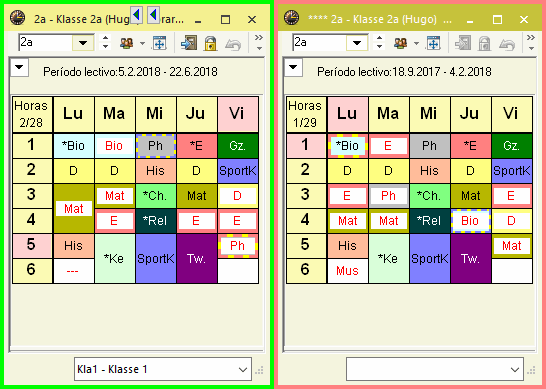Click the Horas 2/28 header cell
546x389 pixels.
pyautogui.click(x=32, y=114)
